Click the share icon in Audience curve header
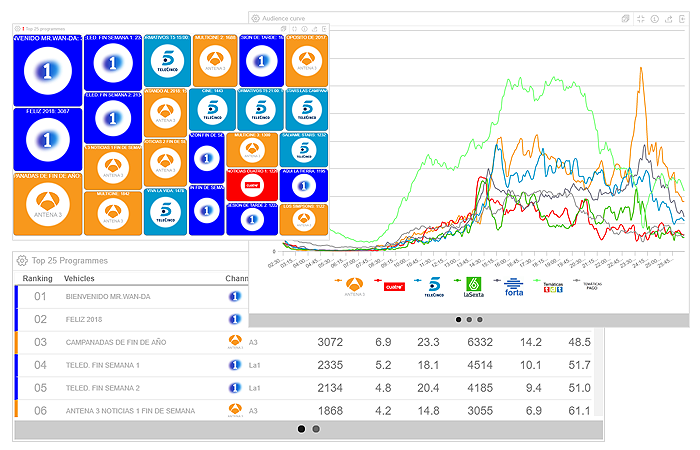 [x=667, y=18]
